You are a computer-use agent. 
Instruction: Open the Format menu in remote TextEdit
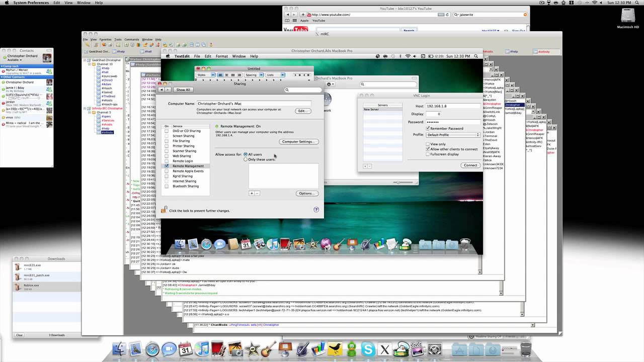tap(222, 56)
